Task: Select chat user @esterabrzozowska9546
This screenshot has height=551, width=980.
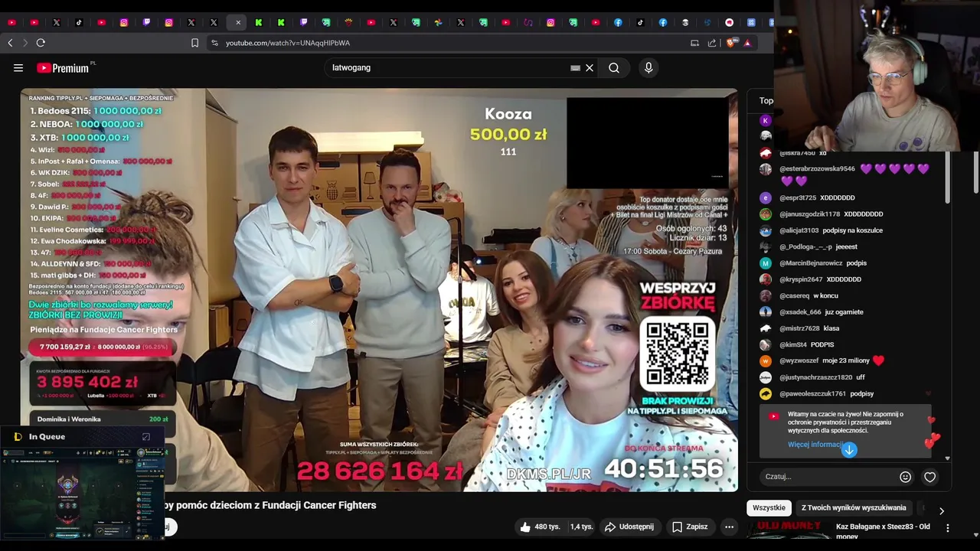Action: (x=817, y=169)
